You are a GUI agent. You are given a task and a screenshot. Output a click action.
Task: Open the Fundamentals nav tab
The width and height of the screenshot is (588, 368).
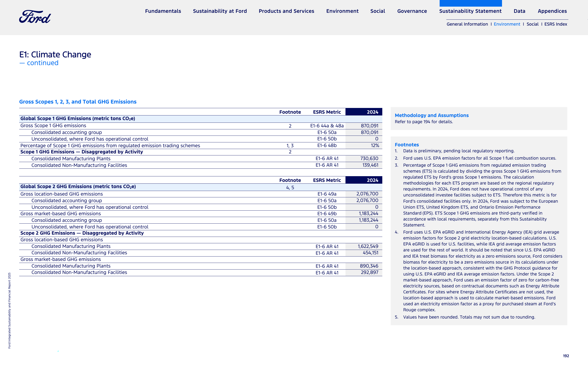pos(163,11)
